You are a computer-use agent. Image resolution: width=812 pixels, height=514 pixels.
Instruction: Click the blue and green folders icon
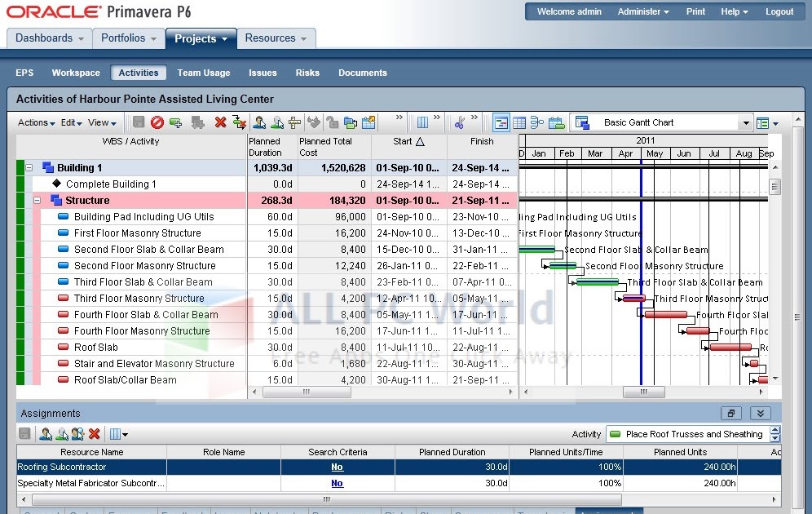click(x=351, y=123)
